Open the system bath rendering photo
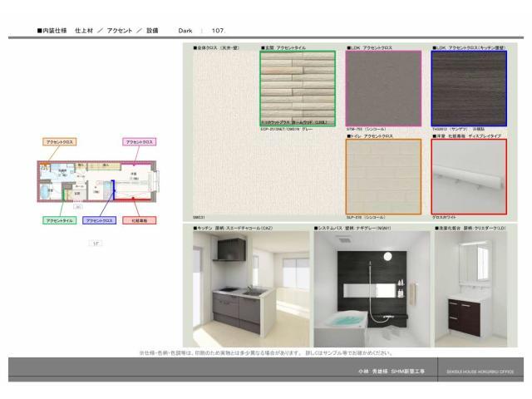The height and width of the screenshot is (399, 532). pos(372,288)
